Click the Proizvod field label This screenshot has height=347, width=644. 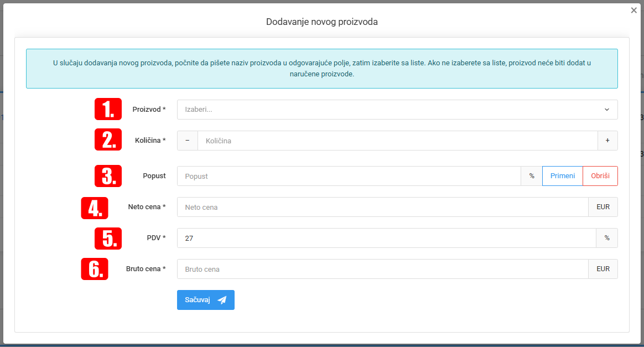[x=149, y=109]
